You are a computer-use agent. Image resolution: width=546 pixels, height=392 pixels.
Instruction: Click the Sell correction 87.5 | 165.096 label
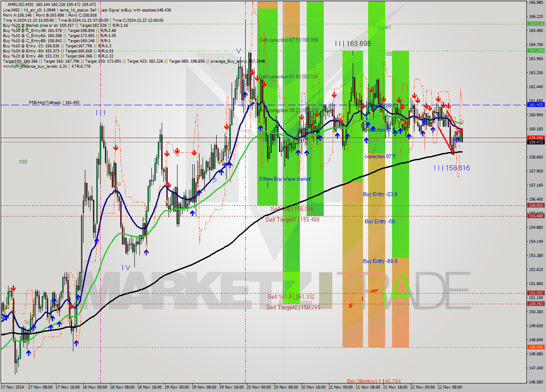point(289,40)
